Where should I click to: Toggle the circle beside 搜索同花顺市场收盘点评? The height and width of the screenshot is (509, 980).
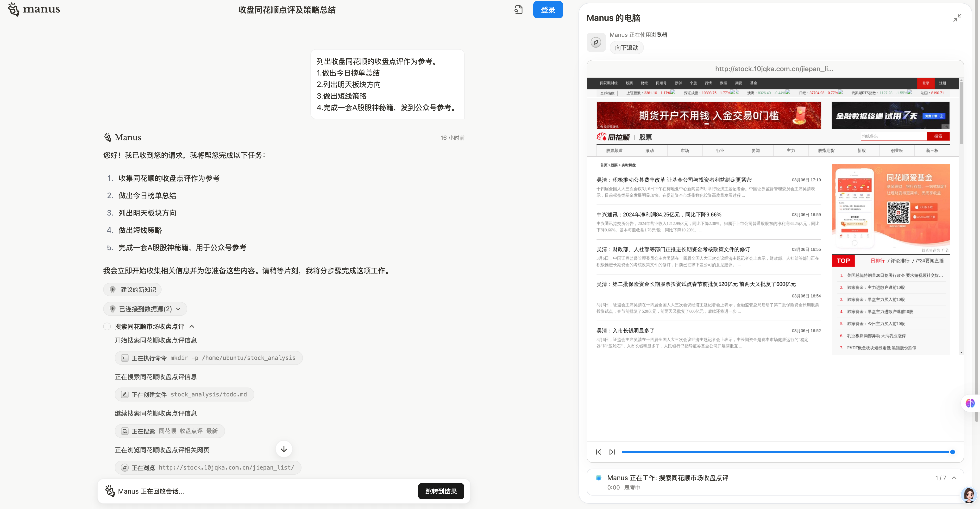107,326
